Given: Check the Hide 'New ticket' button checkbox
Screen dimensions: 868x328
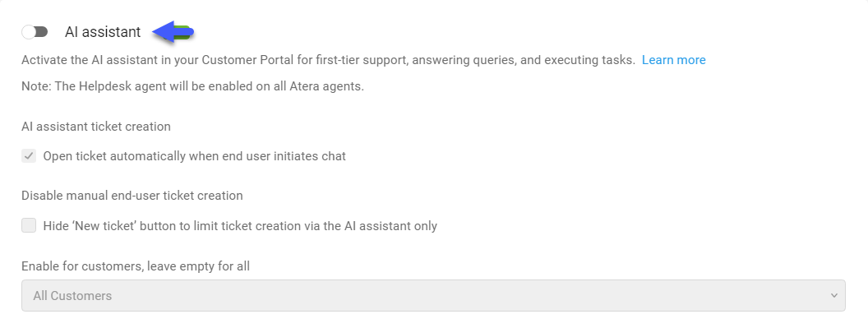Looking at the screenshot, I should click(x=29, y=225).
